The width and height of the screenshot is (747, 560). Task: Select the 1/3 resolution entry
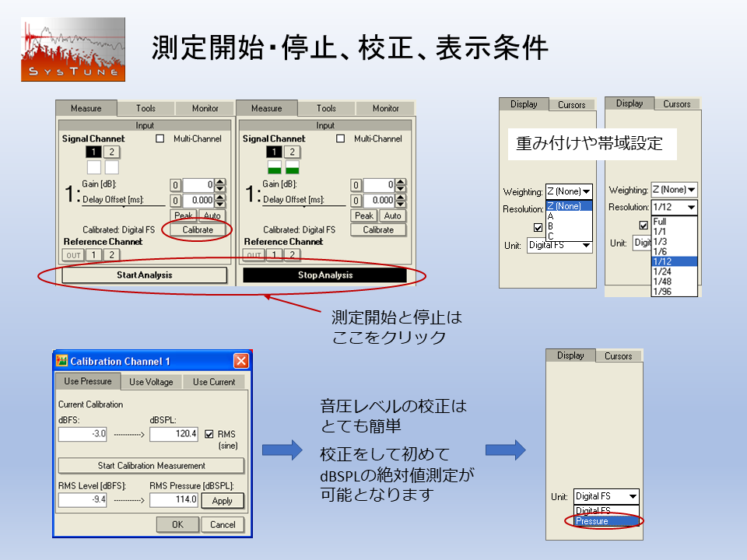[674, 241]
